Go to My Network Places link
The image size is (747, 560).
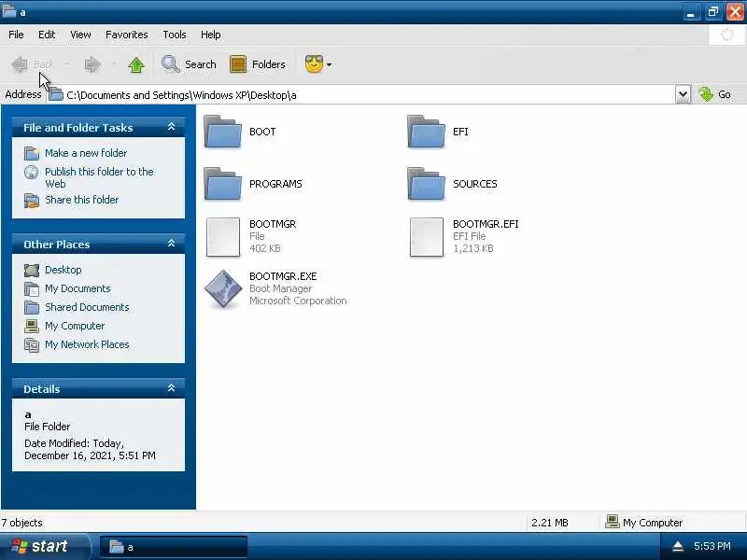(x=87, y=344)
